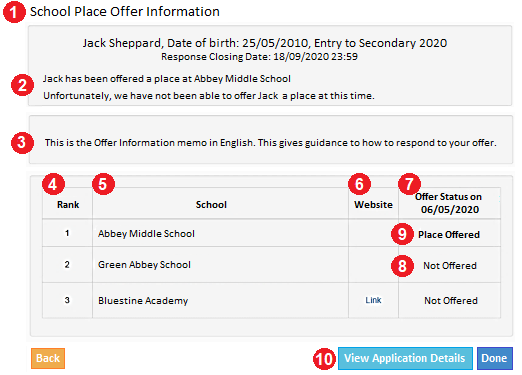522x375 pixels.
Task: Click the red number 6 marker above Website
Action: point(359,184)
